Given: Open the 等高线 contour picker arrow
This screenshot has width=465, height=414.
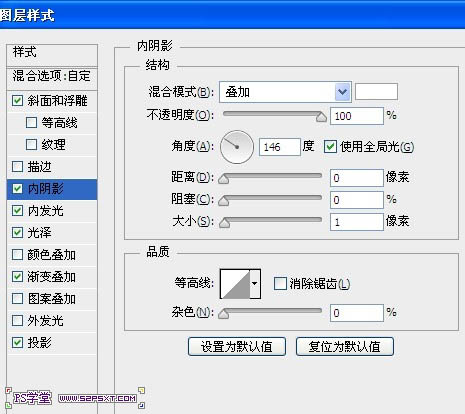Looking at the screenshot, I should [255, 284].
